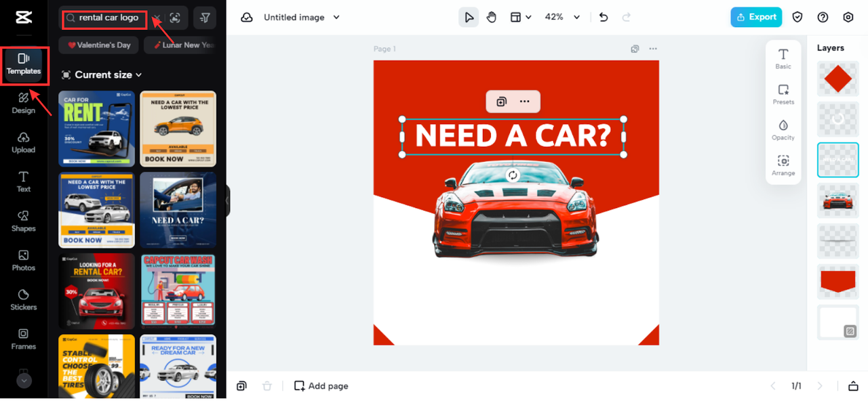Open the help question mark icon
Screen dimensions: 868x403
[823, 18]
